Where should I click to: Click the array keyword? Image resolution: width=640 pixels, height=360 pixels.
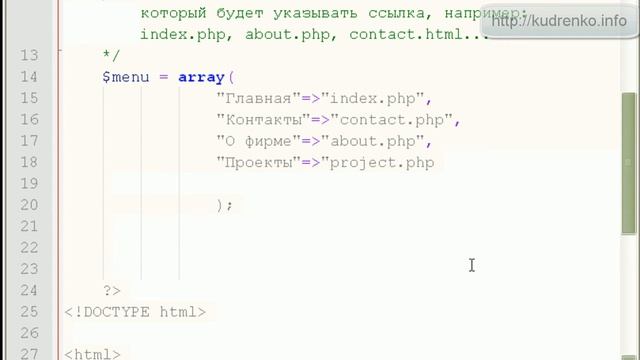[201, 77]
